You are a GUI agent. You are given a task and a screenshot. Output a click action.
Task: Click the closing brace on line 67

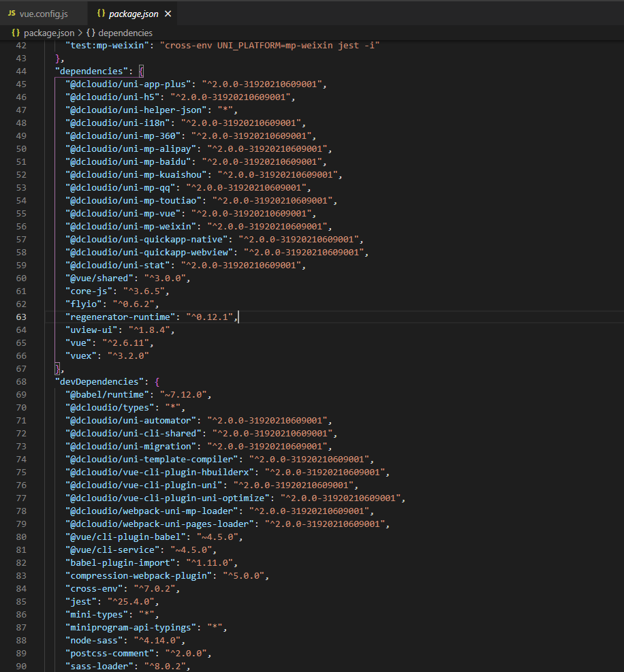(x=58, y=368)
